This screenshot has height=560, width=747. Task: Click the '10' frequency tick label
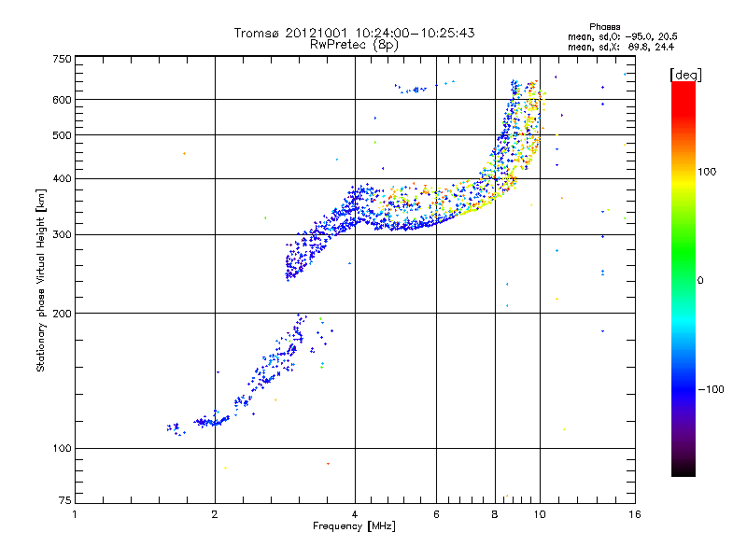540,514
